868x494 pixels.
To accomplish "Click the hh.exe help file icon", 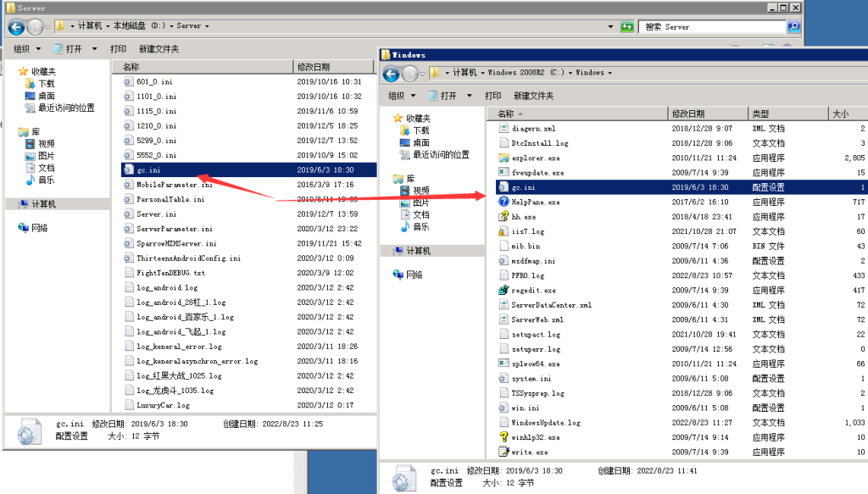I will coord(504,217).
